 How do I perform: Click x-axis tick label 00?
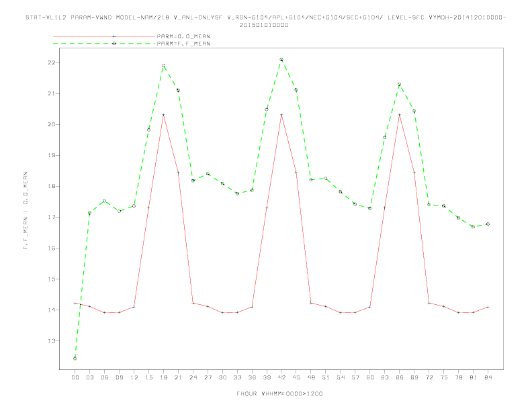coord(75,377)
